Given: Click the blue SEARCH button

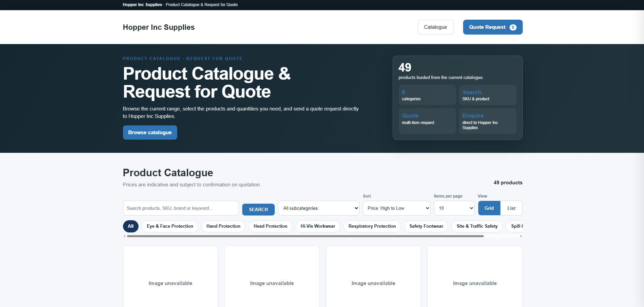Looking at the screenshot, I should tap(258, 209).
